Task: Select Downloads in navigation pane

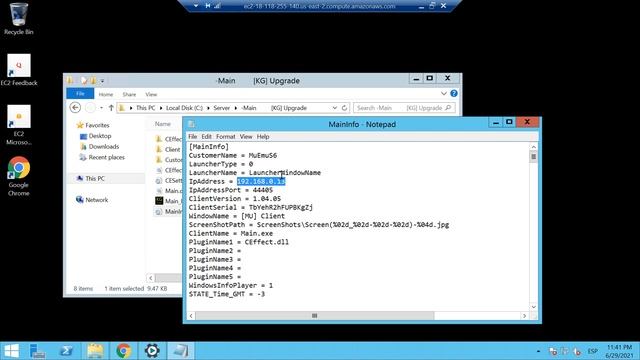Action: (x=104, y=147)
